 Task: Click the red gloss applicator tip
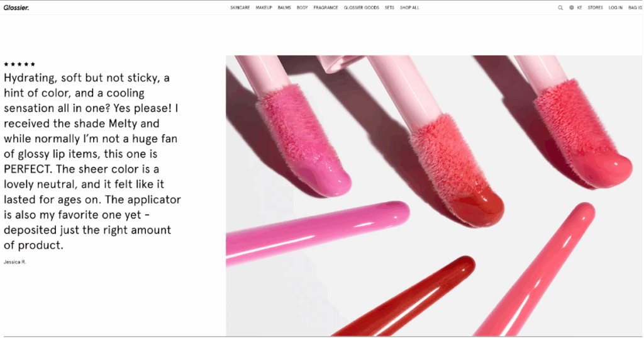click(479, 206)
